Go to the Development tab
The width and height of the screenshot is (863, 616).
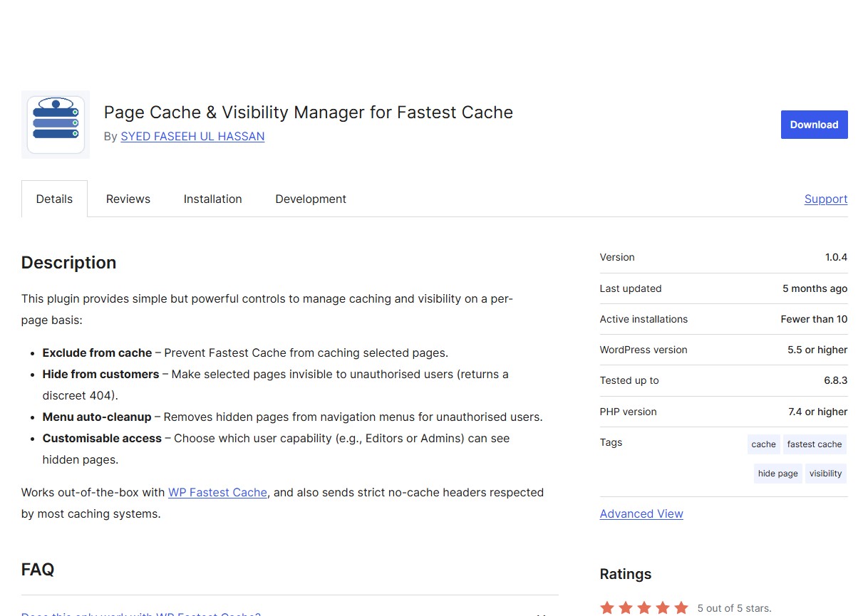[311, 199]
